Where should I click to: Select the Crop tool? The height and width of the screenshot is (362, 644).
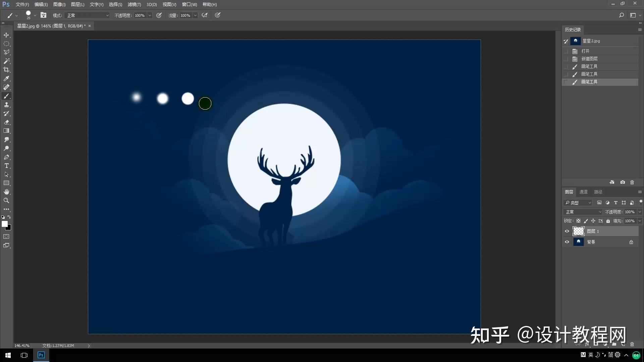(6, 70)
